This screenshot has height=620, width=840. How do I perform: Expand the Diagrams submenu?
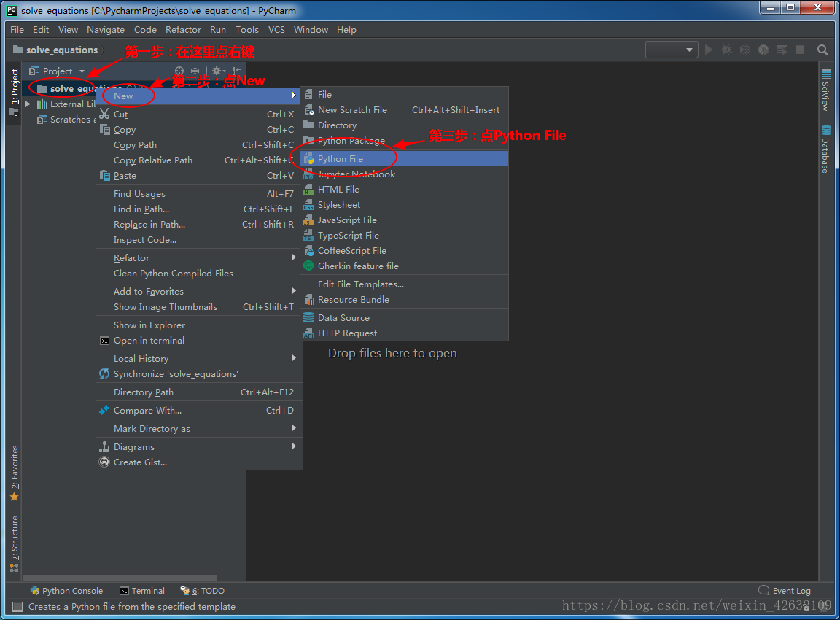click(x=199, y=446)
